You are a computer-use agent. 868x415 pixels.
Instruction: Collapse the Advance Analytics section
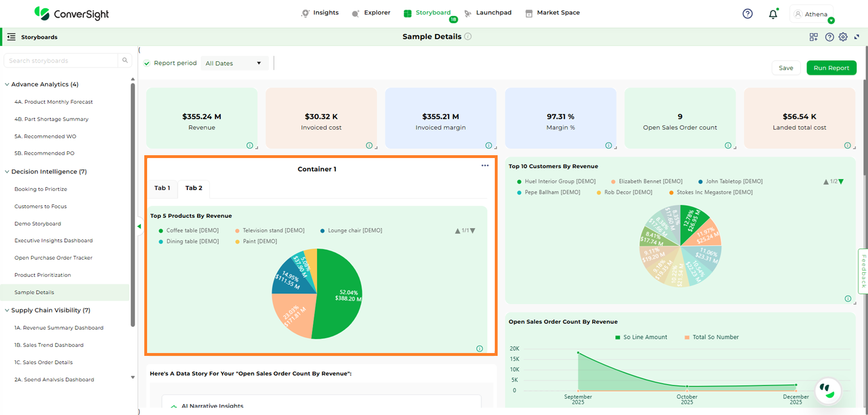point(7,84)
